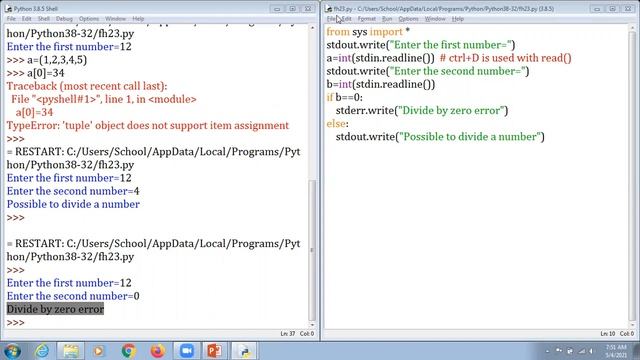This screenshot has height=360, width=640.
Task: Open Windows Media Player taskbar icon
Action: pyautogui.click(x=99, y=351)
